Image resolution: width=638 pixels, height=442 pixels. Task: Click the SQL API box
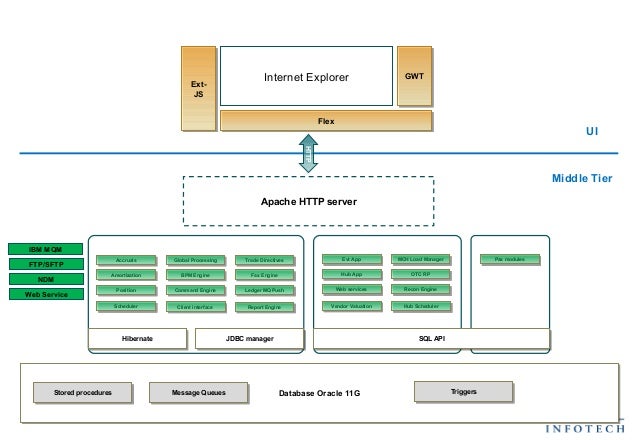pyautogui.click(x=432, y=338)
